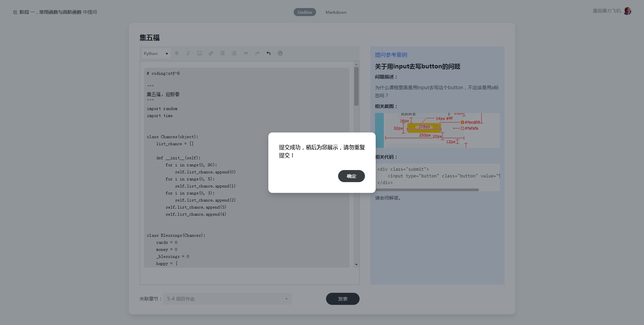Insert an image via toolbar icon
Screen dimensions: 644x325
[200, 53]
